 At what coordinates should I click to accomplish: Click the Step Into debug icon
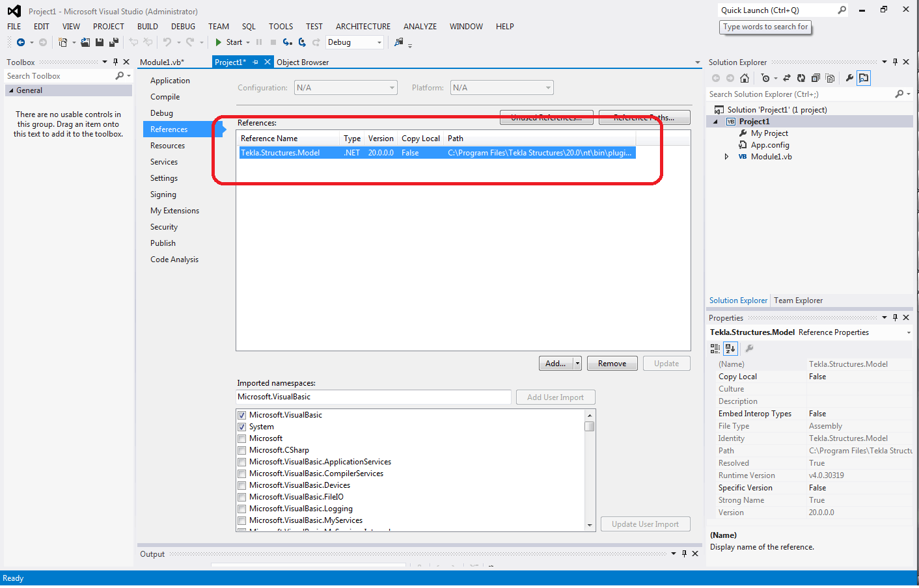(x=287, y=42)
